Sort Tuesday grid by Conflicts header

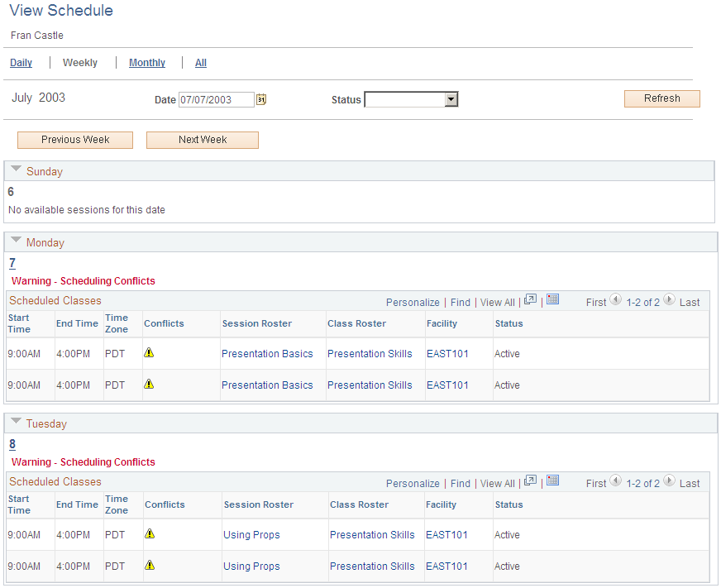[x=165, y=504]
